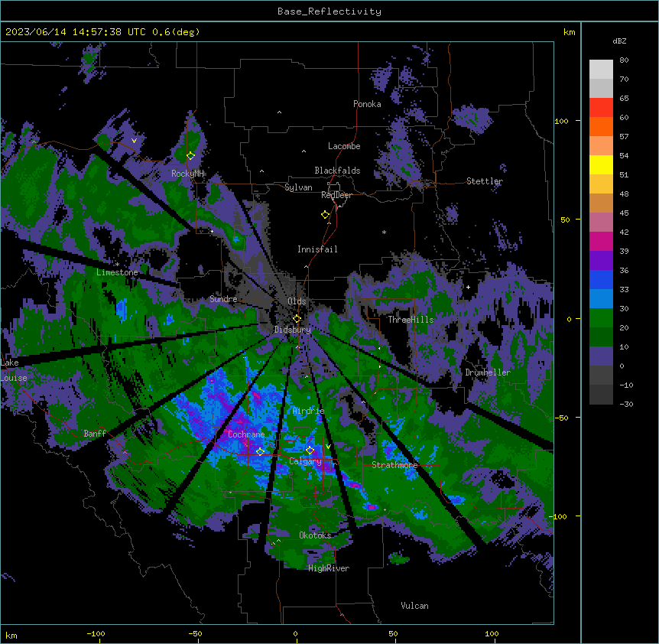
Task: Pick the yellow 54-51 dBZ legend swatch
Action: [x=601, y=164]
